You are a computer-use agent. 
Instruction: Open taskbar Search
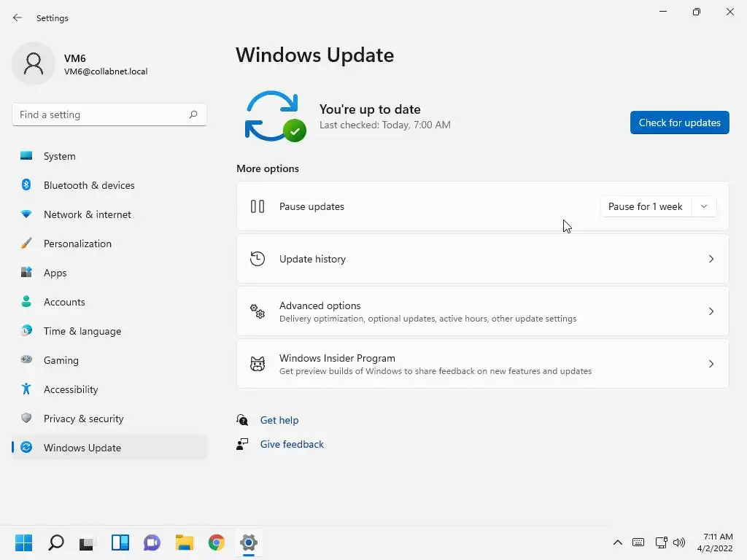(x=55, y=542)
